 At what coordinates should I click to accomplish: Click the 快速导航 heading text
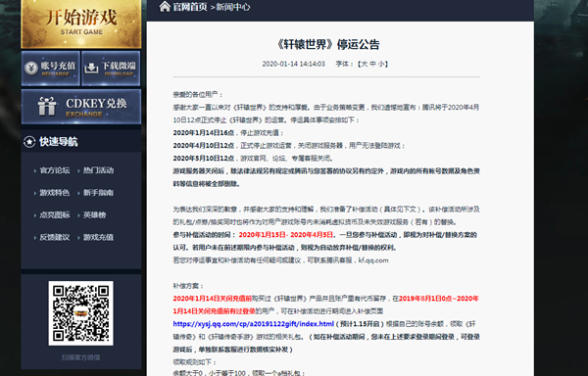pos(59,142)
